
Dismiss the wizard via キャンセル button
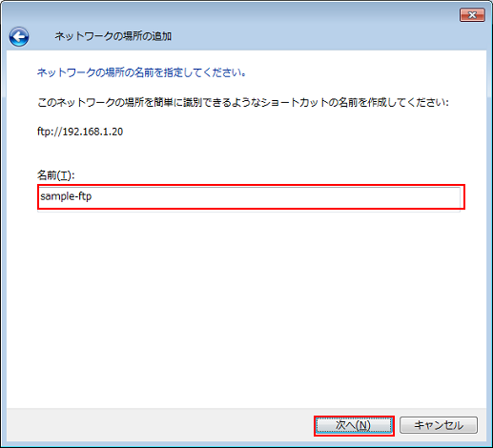(439, 425)
